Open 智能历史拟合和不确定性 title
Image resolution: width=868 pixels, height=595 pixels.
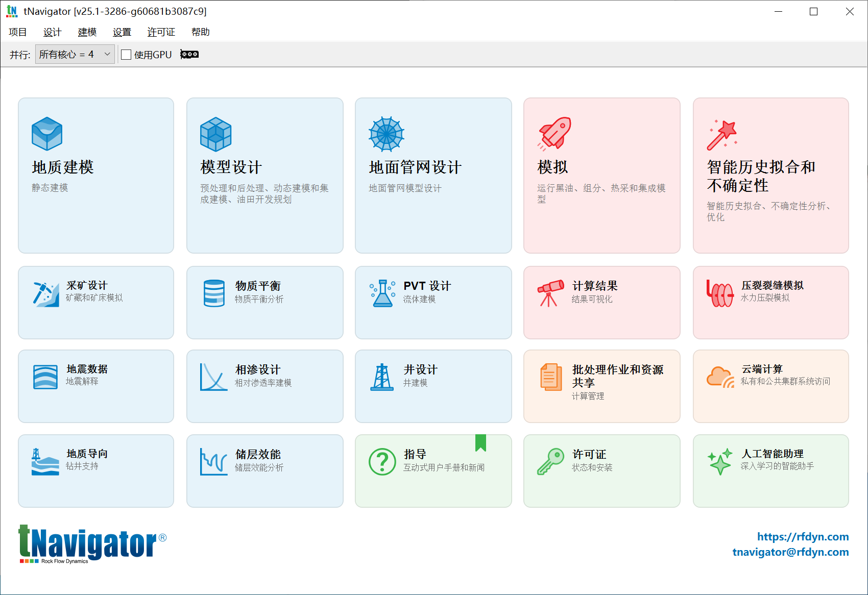pyautogui.click(x=761, y=176)
